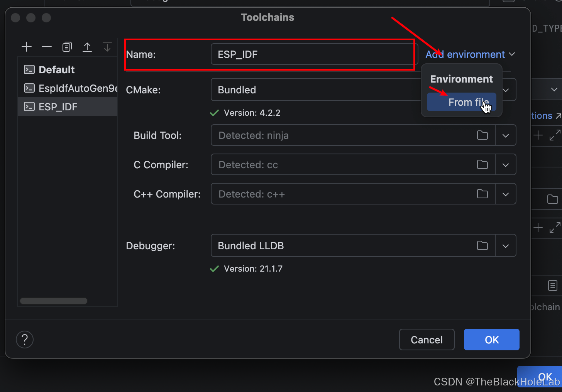Viewport: 562px width, 392px height.
Task: Browse folder for C Compiler path
Action: [482, 165]
